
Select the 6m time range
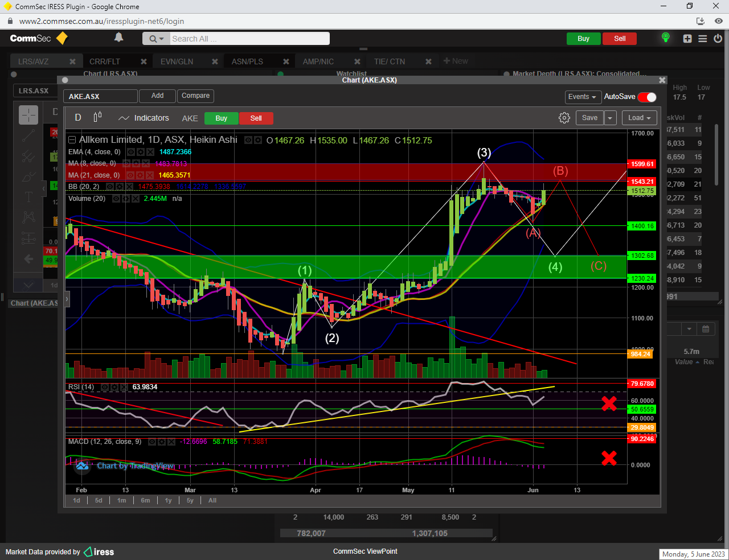145,500
